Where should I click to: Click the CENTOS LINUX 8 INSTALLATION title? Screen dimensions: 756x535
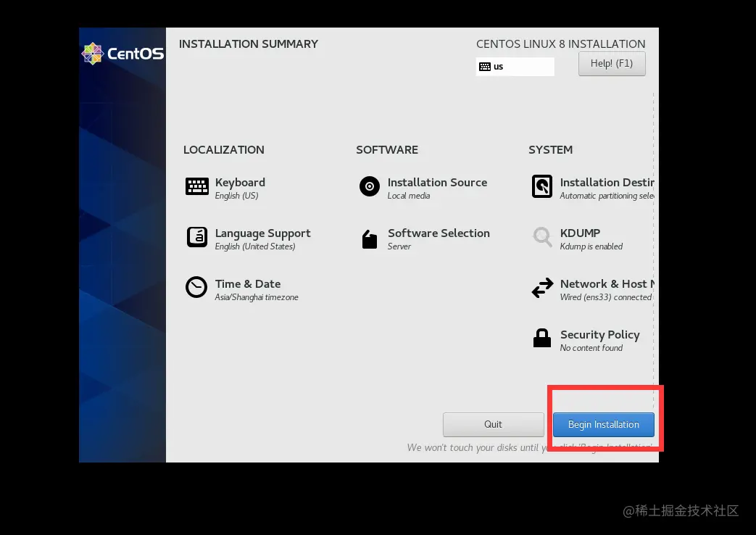[561, 44]
